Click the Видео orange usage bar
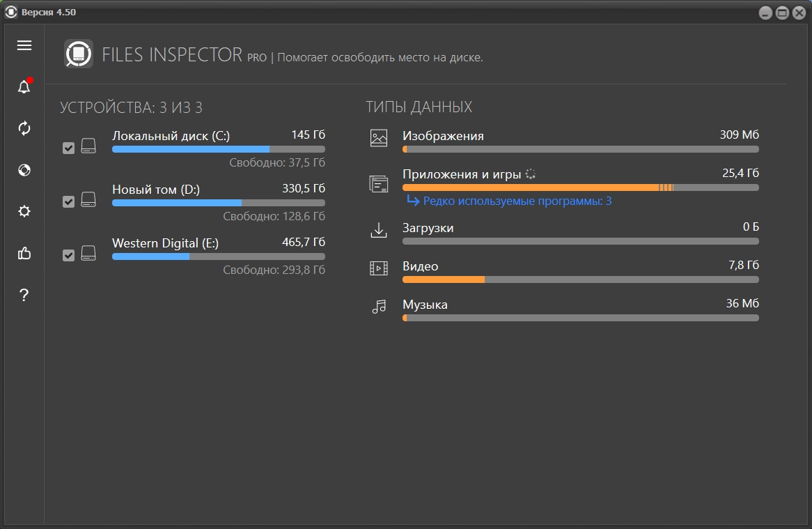The height and width of the screenshot is (529, 812). (444, 279)
